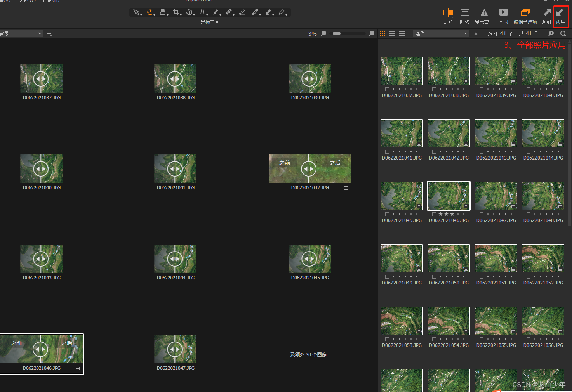
Task: Switch browser to filmstrip view
Action: tap(402, 34)
